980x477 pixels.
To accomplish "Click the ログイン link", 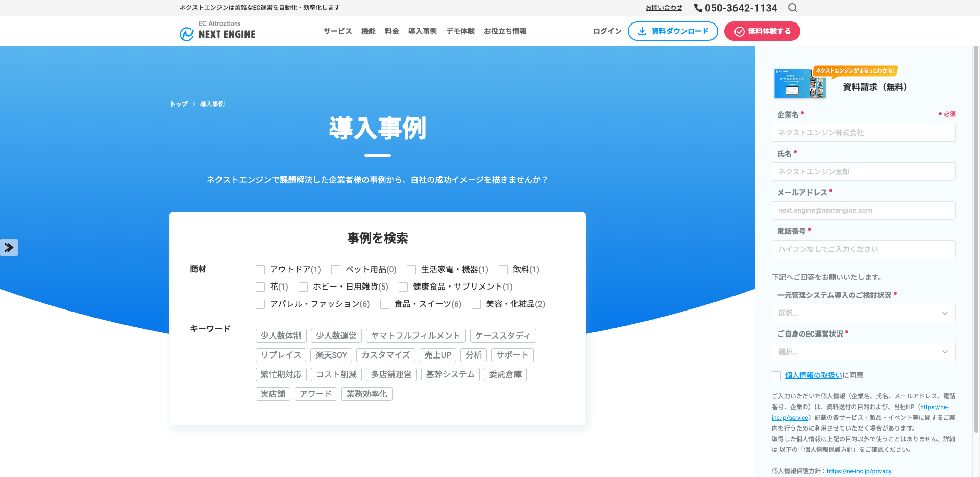I will [x=607, y=31].
